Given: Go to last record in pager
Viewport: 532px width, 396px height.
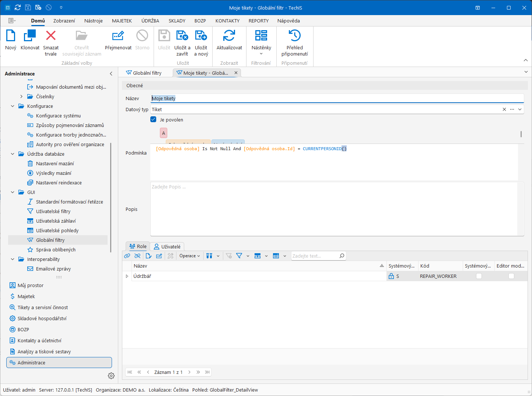Looking at the screenshot, I should 207,372.
